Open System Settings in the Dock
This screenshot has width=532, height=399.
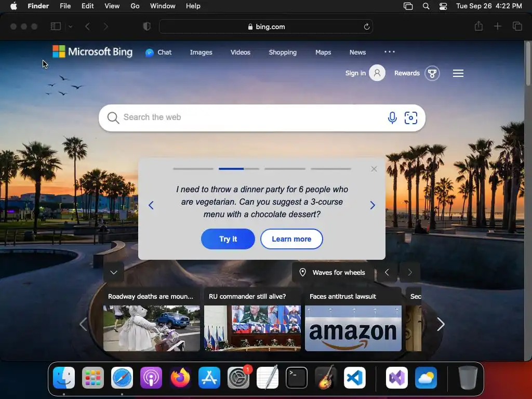click(x=238, y=378)
